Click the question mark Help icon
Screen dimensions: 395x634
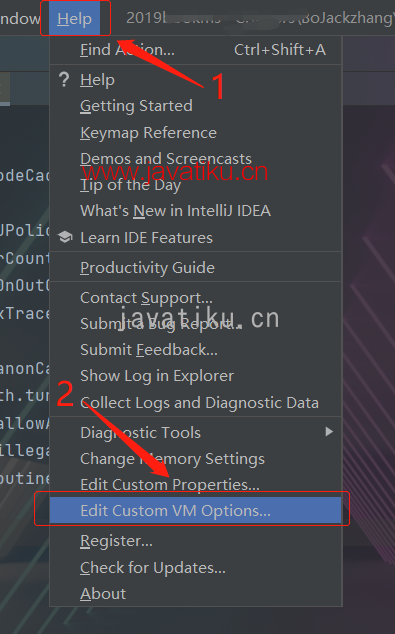click(x=64, y=80)
